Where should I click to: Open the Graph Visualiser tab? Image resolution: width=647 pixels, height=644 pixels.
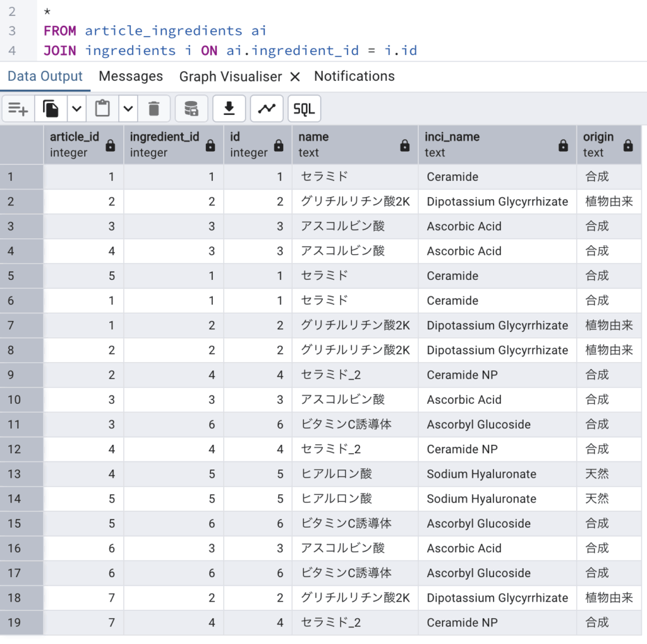230,76
